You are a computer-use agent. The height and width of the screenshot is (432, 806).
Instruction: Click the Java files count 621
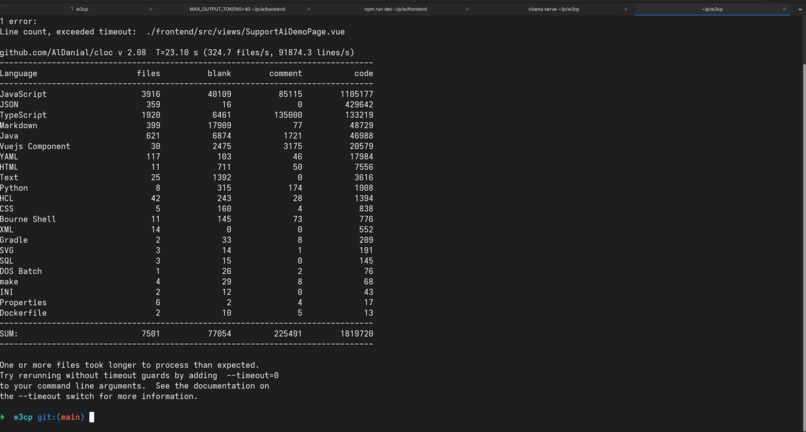pos(153,136)
